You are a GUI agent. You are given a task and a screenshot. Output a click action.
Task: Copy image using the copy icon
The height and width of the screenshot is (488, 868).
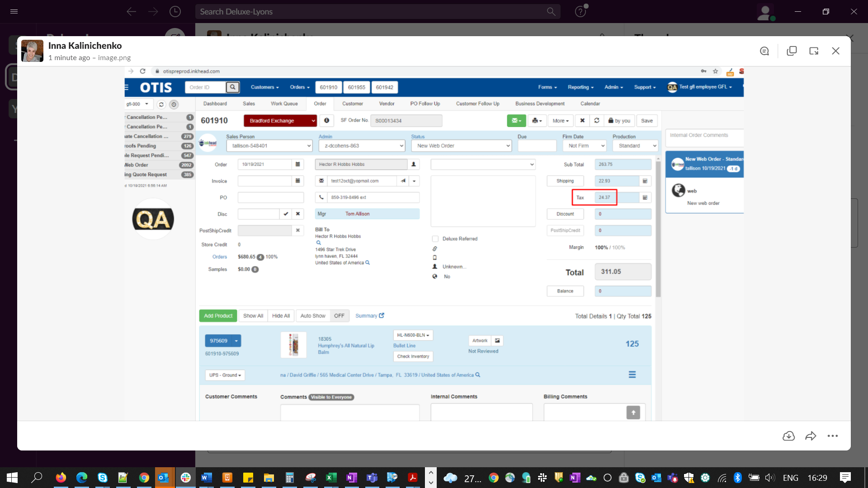coord(792,51)
